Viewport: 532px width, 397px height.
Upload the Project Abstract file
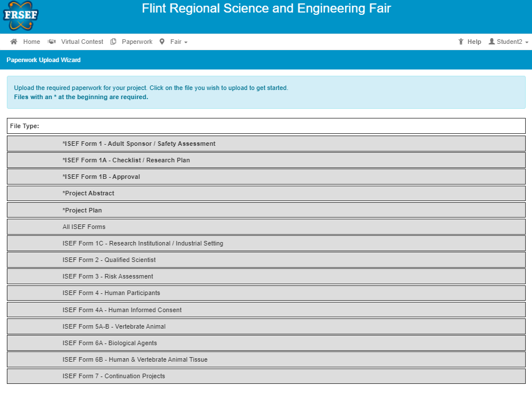266,193
